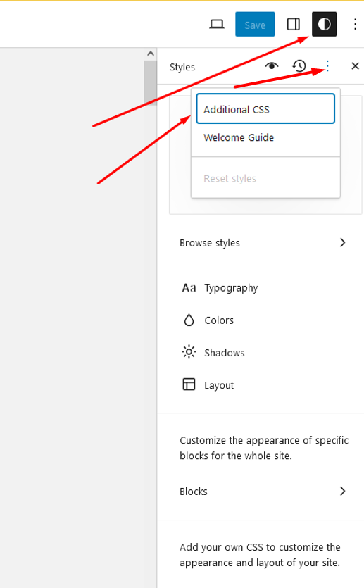The image size is (364, 588).
Task: Expand the Blocks section chevron
Action: [342, 492]
